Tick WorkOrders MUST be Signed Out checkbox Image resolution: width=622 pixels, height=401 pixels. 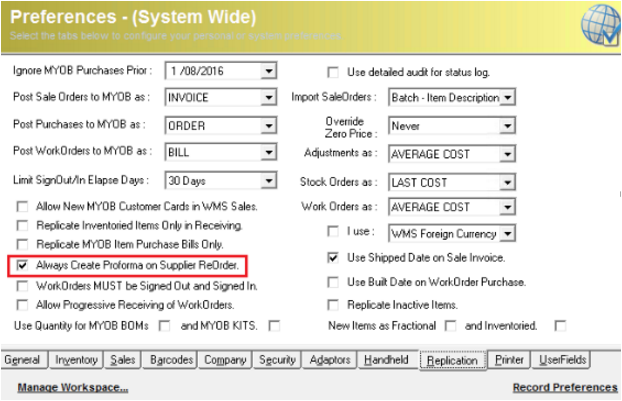tap(22, 286)
